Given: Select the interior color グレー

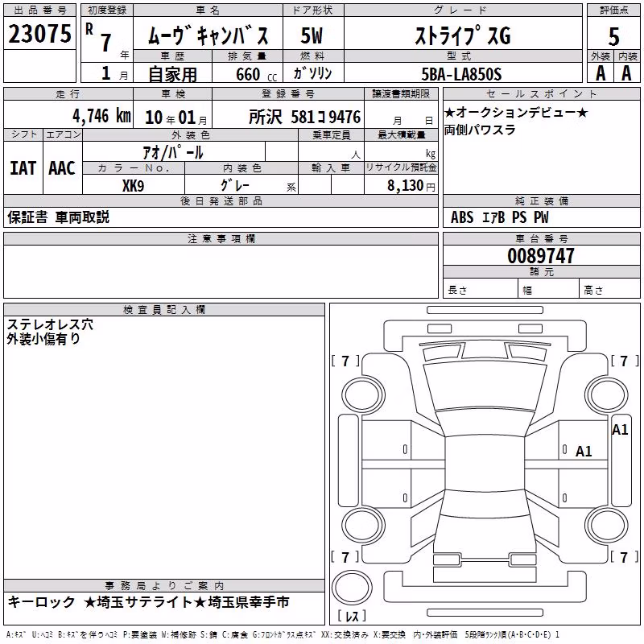Looking at the screenshot, I should click(235, 185).
